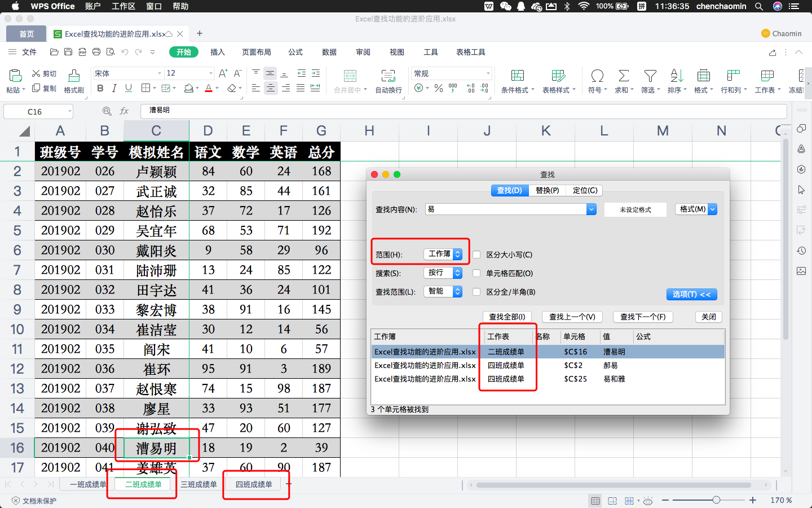The width and height of the screenshot is (812, 508).
Task: Open the 搜索 (按行) dropdown
Action: (x=443, y=273)
